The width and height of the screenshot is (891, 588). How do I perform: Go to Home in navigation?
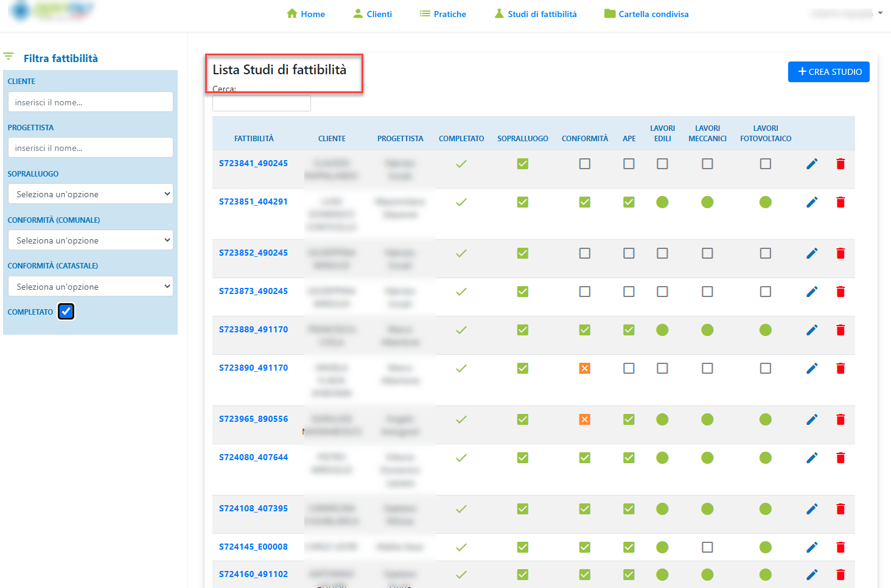point(306,14)
